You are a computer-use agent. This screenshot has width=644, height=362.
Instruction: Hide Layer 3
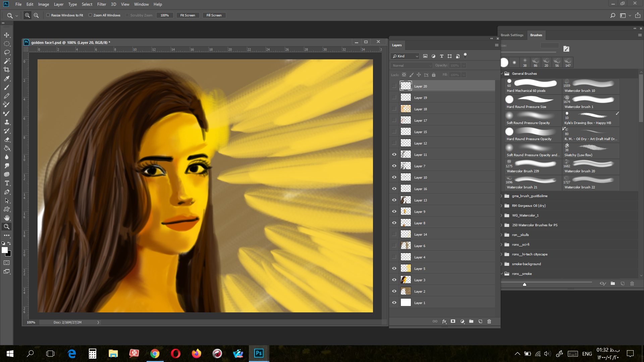(394, 280)
